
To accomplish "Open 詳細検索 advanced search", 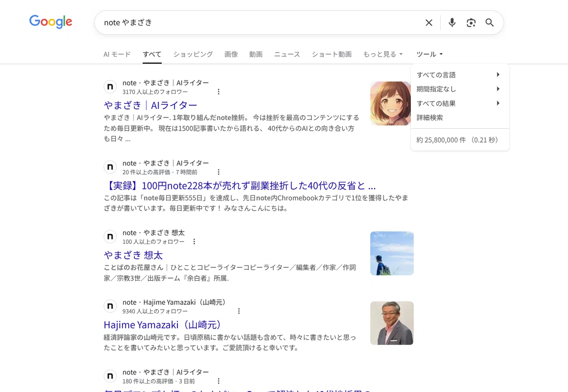I will click(x=430, y=117).
